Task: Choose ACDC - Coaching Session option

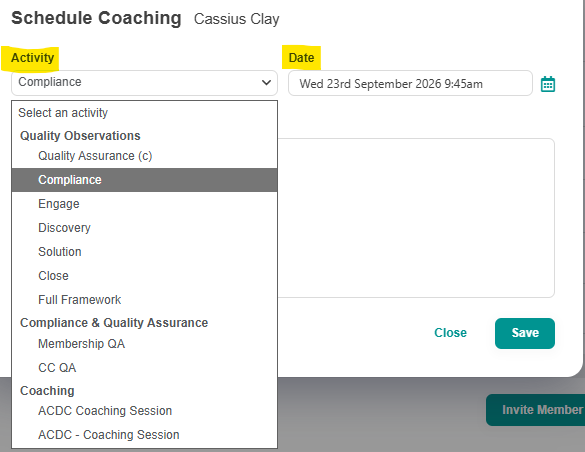Action: click(x=144, y=435)
